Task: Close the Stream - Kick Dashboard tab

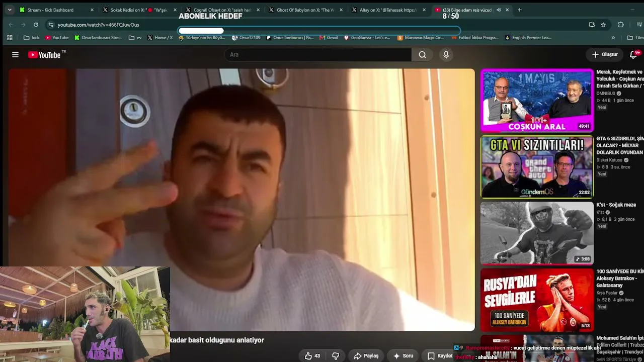Action: [92, 10]
